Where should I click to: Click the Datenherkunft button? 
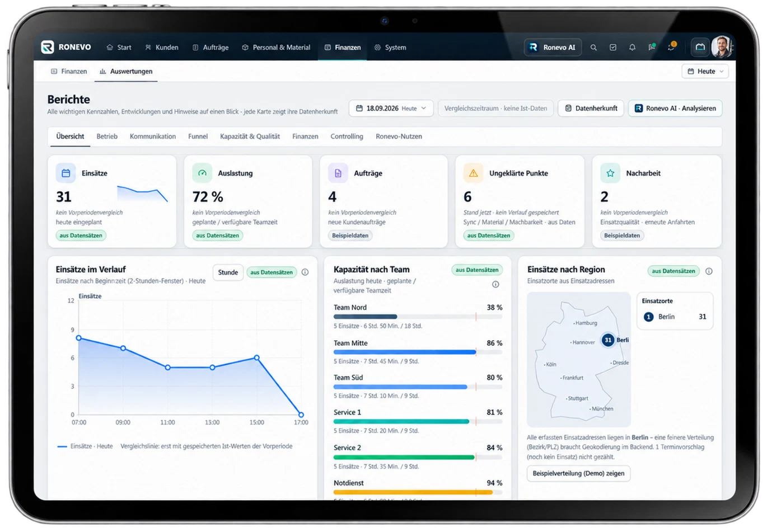591,109
